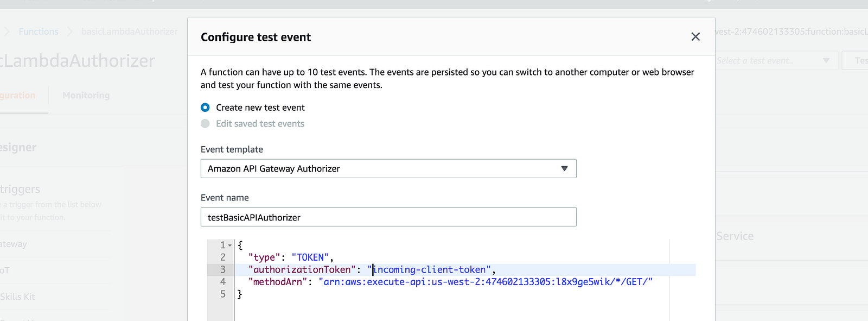Click the arn:aws:execute-api value string
Image resolution: width=868 pixels, height=321 pixels.
[x=486, y=282]
